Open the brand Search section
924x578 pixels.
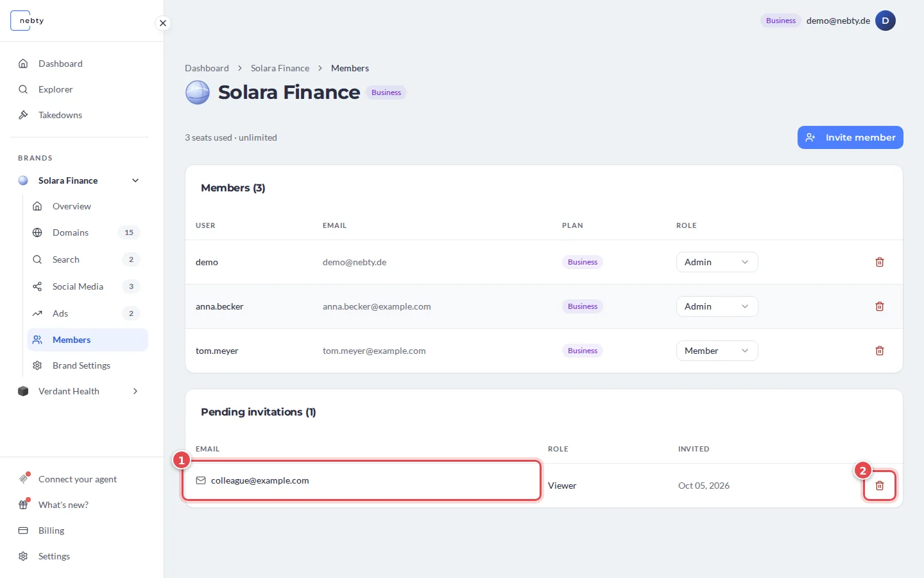click(87, 259)
